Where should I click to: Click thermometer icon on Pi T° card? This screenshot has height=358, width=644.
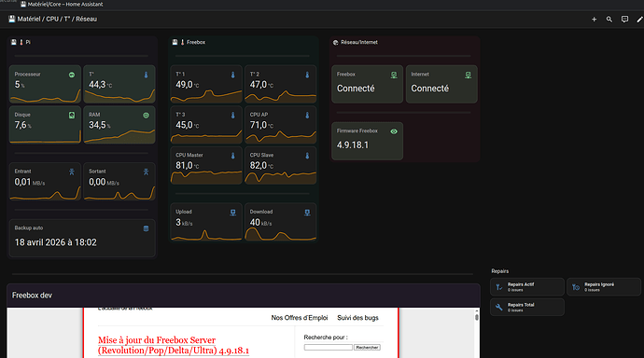[146, 75]
